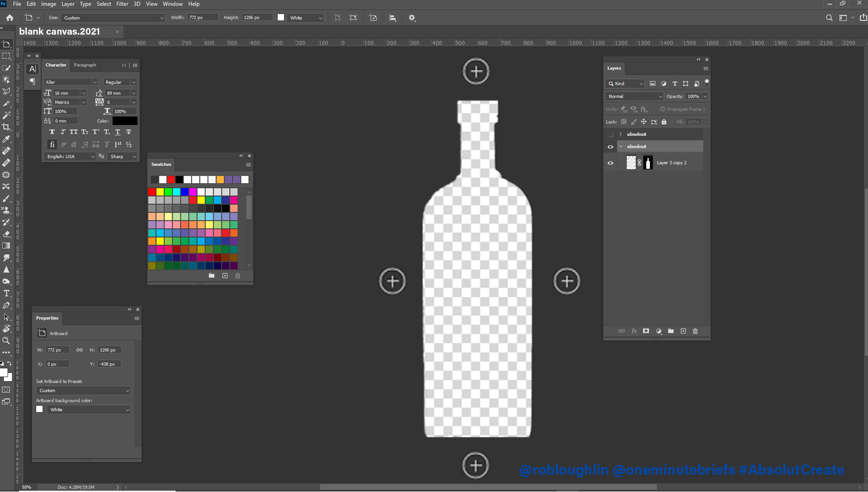This screenshot has height=492, width=868.
Task: Select the Eyedropper tool
Action: 6,139
